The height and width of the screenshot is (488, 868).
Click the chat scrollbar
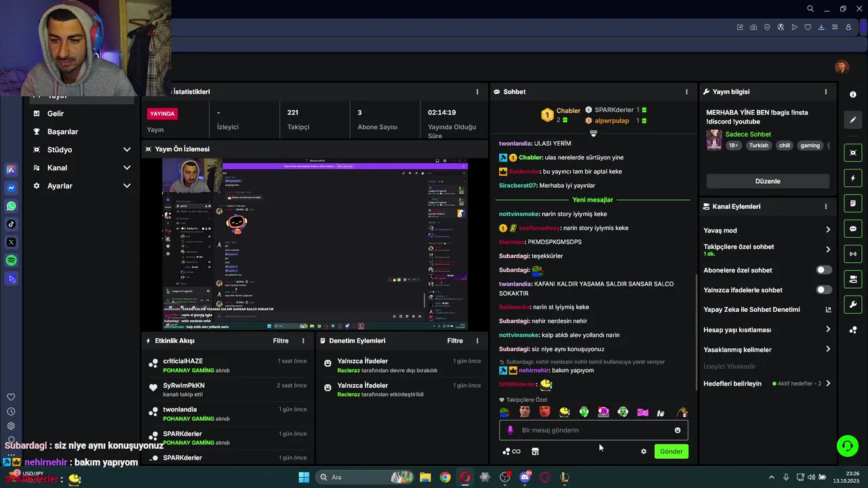coord(696,332)
